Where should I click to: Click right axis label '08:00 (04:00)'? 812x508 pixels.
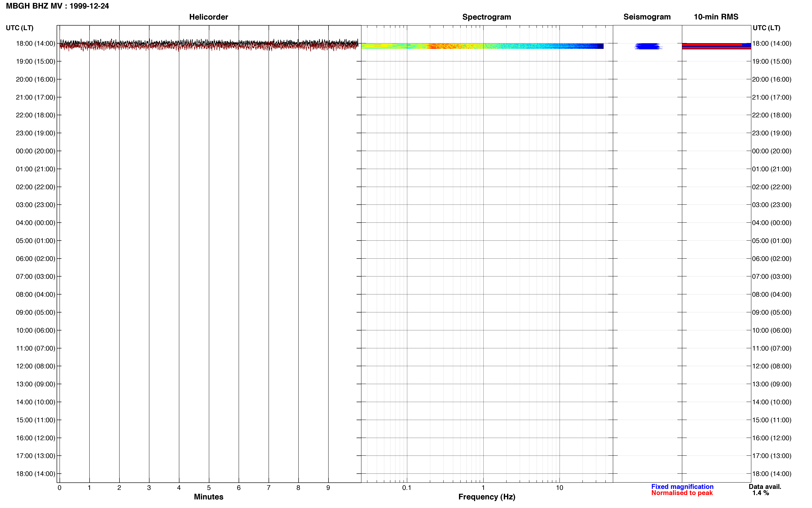(x=772, y=294)
